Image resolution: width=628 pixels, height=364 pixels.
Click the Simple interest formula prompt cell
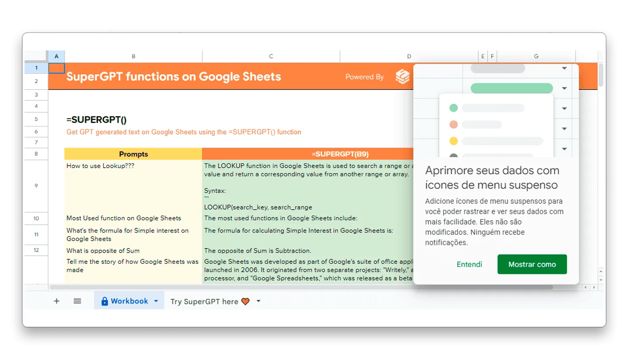pos(133,234)
